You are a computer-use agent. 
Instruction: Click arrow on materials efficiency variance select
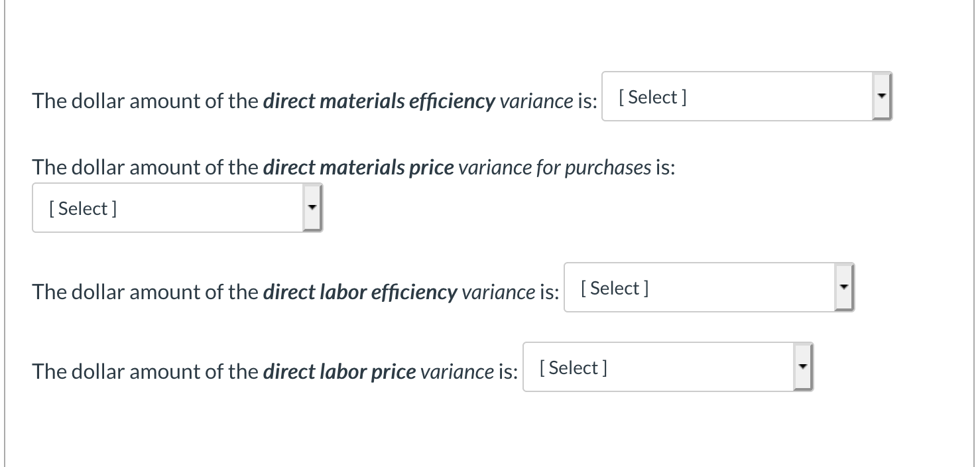click(x=881, y=97)
